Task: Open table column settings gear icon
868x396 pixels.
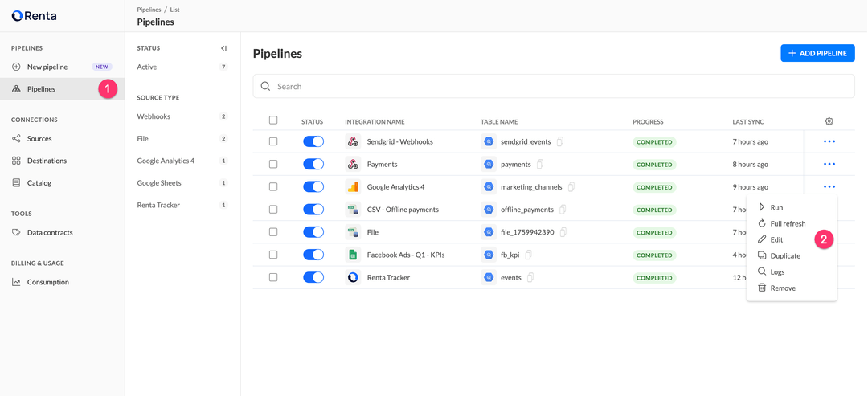Action: pyautogui.click(x=829, y=121)
